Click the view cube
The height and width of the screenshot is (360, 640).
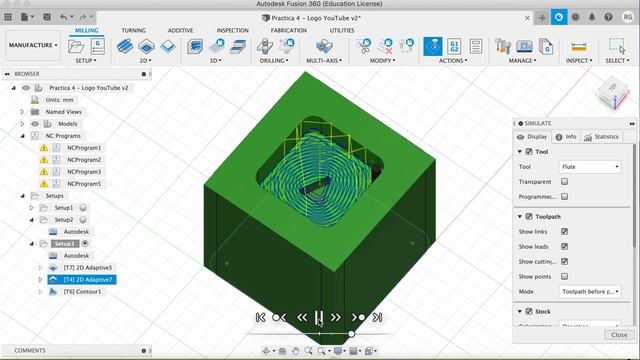point(612,93)
